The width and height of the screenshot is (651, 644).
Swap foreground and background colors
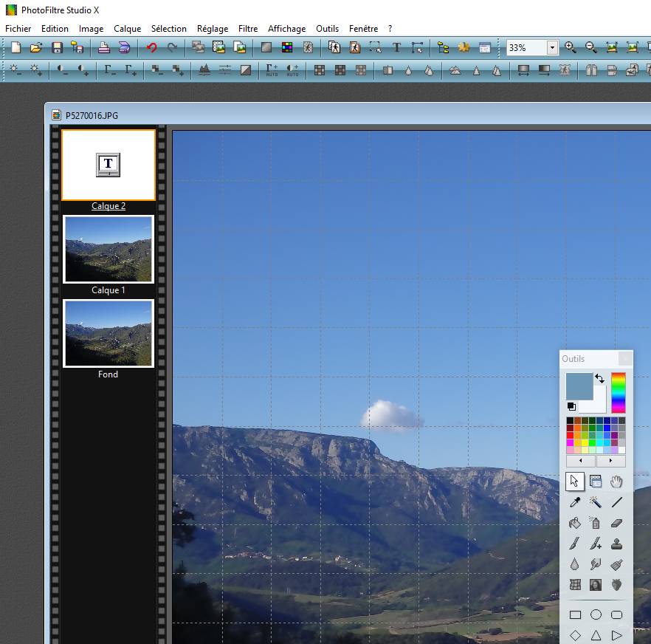pyautogui.click(x=599, y=379)
